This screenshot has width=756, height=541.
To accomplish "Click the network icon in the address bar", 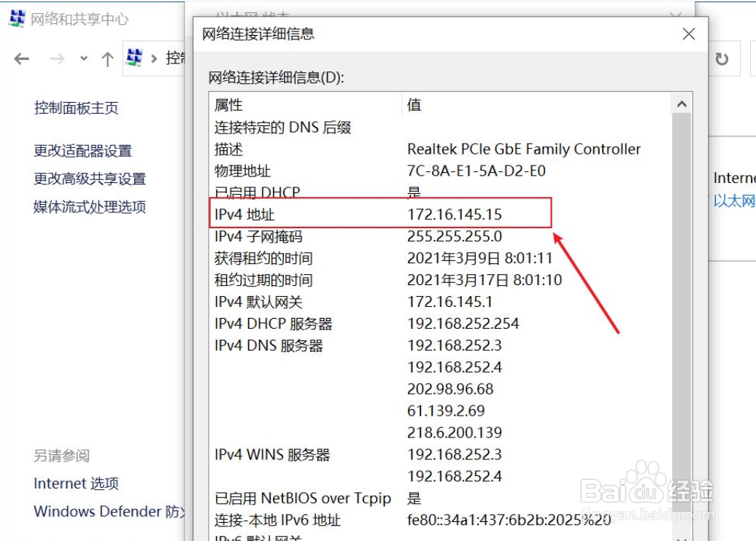I will tap(133, 58).
